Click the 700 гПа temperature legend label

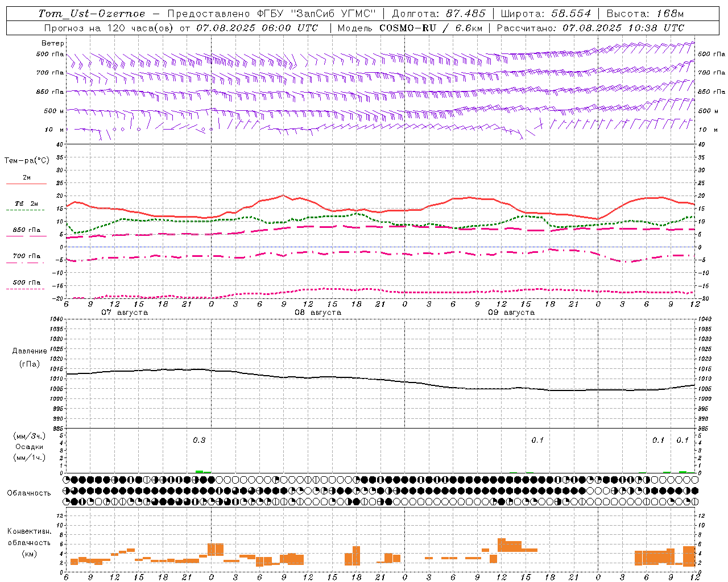(x=27, y=256)
